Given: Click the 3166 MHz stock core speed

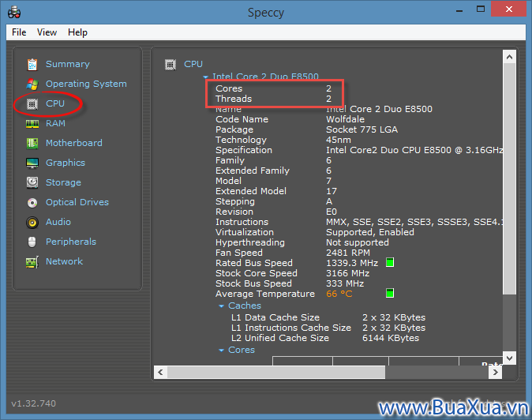Looking at the screenshot, I should (348, 273).
